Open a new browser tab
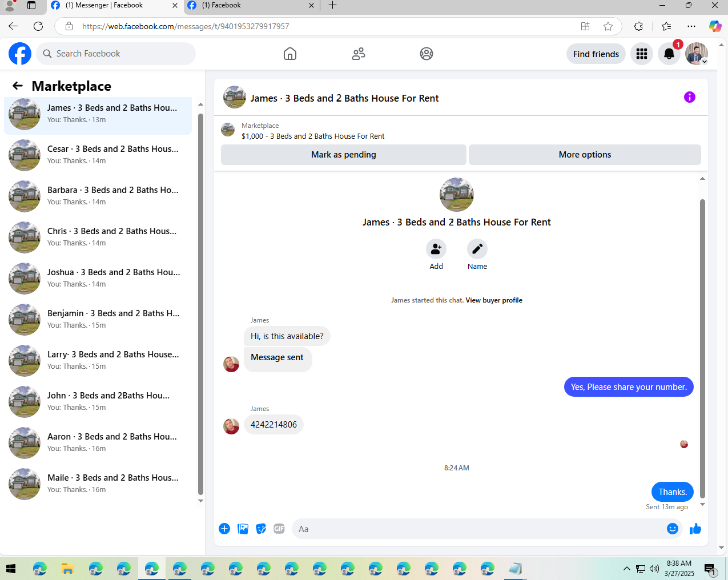 coord(332,5)
